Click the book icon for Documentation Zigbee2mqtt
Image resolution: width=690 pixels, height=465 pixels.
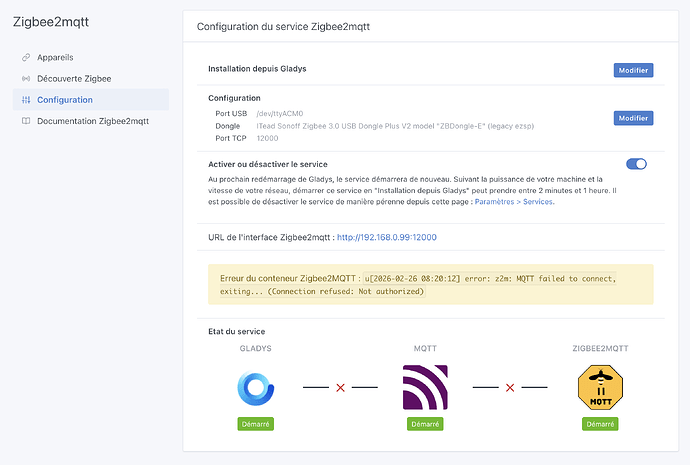click(26, 121)
